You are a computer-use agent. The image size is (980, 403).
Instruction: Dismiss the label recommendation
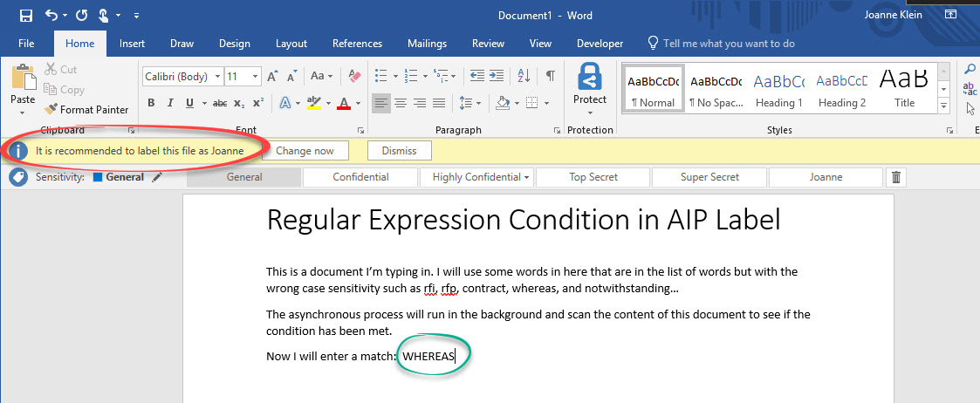399,151
